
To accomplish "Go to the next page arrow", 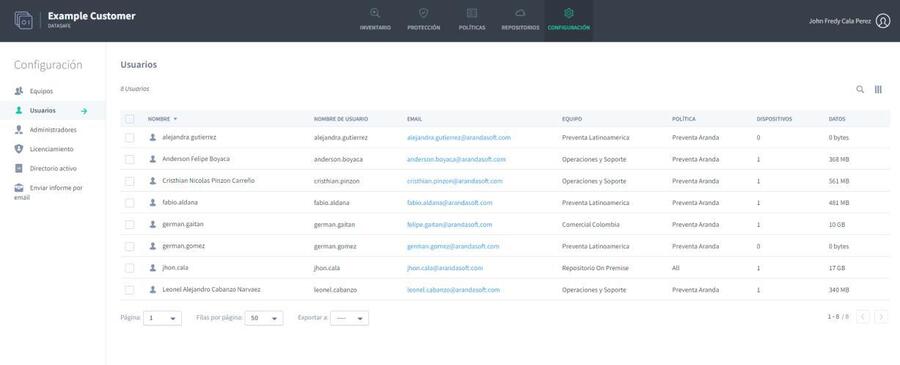I will [x=881, y=316].
